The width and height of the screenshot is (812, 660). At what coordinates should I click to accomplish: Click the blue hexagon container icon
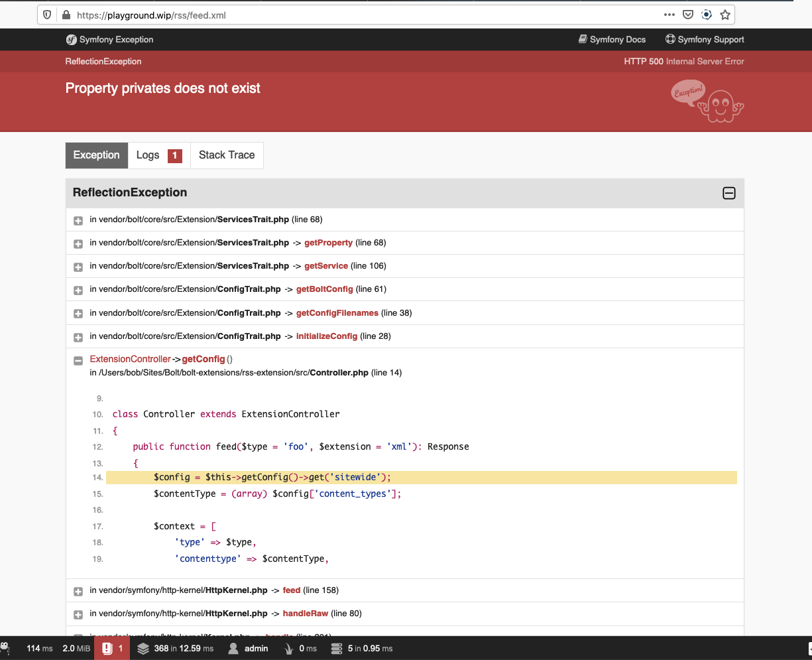[x=707, y=15]
